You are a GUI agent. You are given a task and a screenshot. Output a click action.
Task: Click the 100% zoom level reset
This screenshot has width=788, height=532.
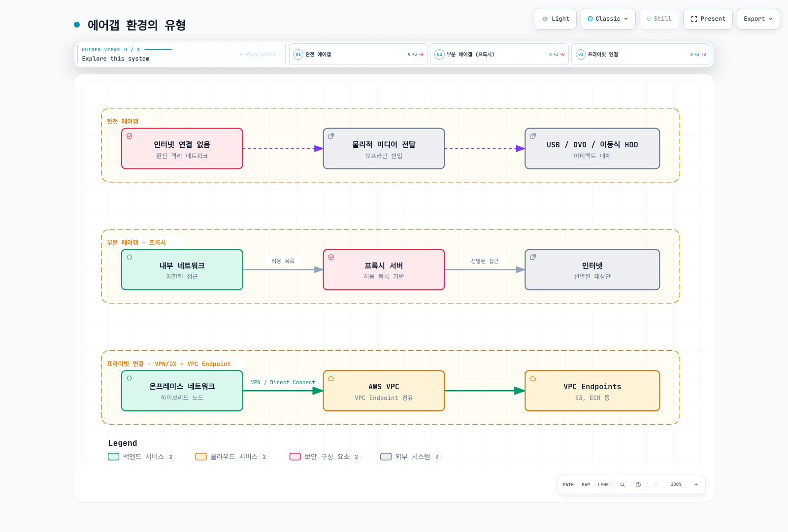[676, 485]
